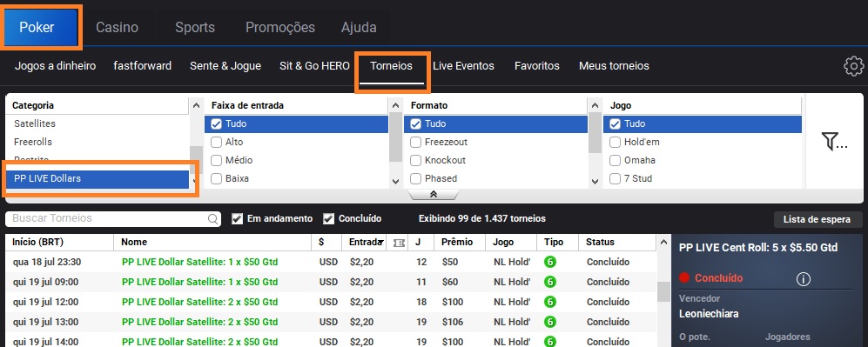Switch to the Casino tab

[117, 27]
